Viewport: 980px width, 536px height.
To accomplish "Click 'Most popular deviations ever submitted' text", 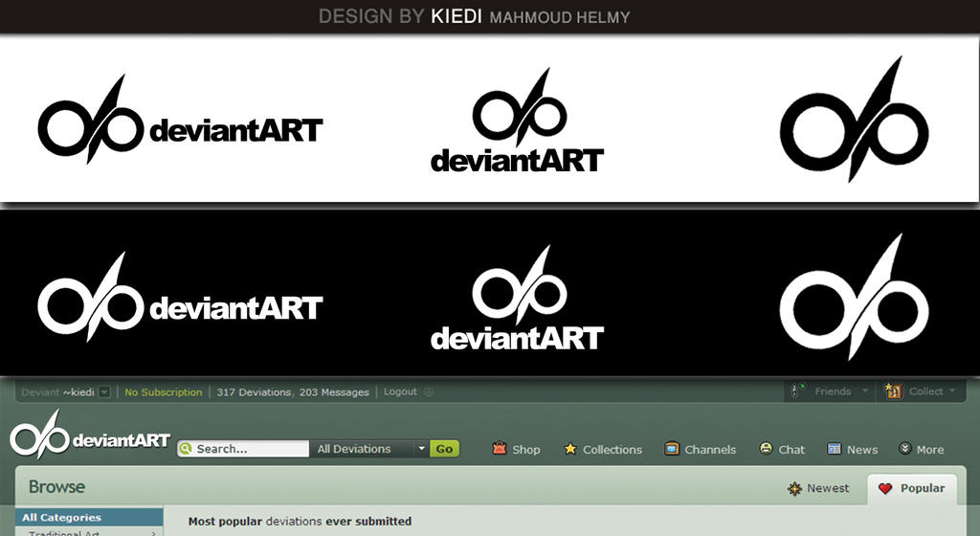I will (x=300, y=521).
